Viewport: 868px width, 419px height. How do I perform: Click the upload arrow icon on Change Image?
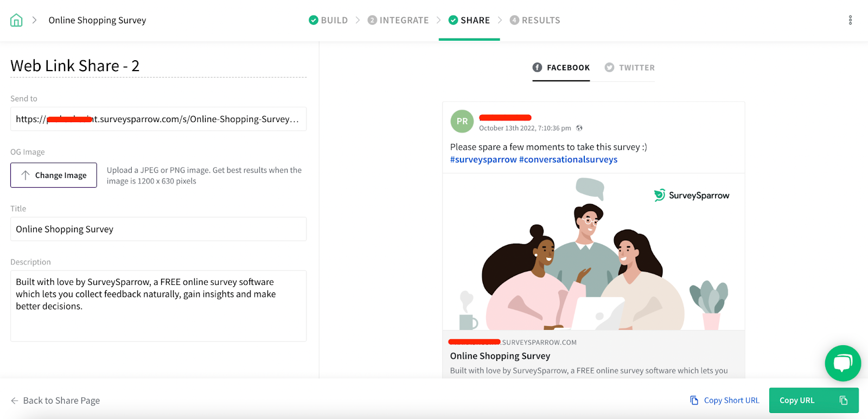25,175
